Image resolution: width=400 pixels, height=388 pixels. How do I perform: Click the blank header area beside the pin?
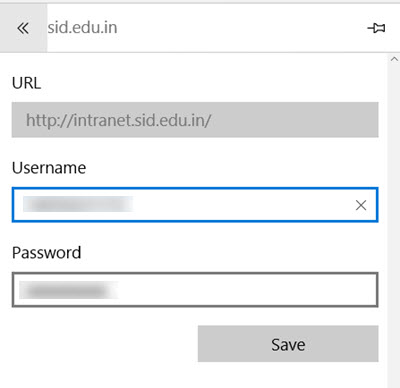[240, 28]
